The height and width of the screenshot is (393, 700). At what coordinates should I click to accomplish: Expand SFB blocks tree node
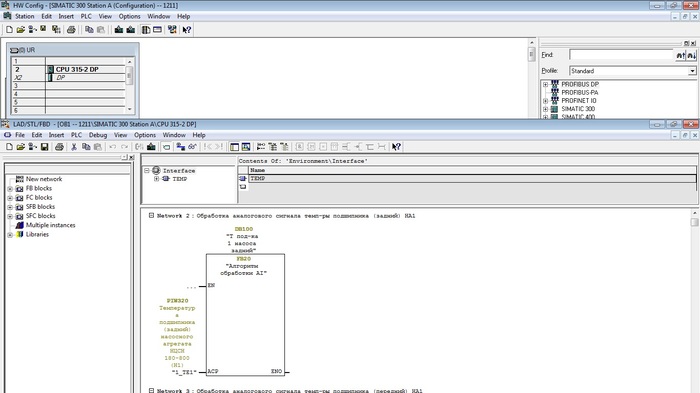(10, 207)
